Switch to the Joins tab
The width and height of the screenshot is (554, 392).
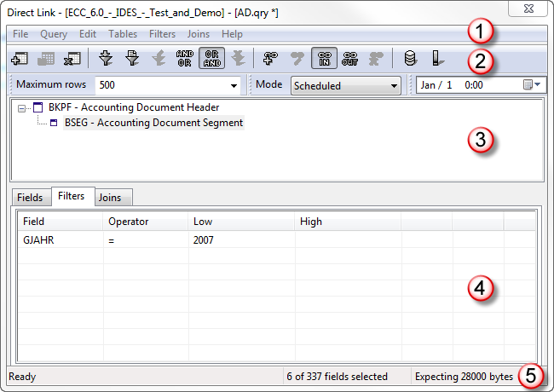click(x=110, y=198)
